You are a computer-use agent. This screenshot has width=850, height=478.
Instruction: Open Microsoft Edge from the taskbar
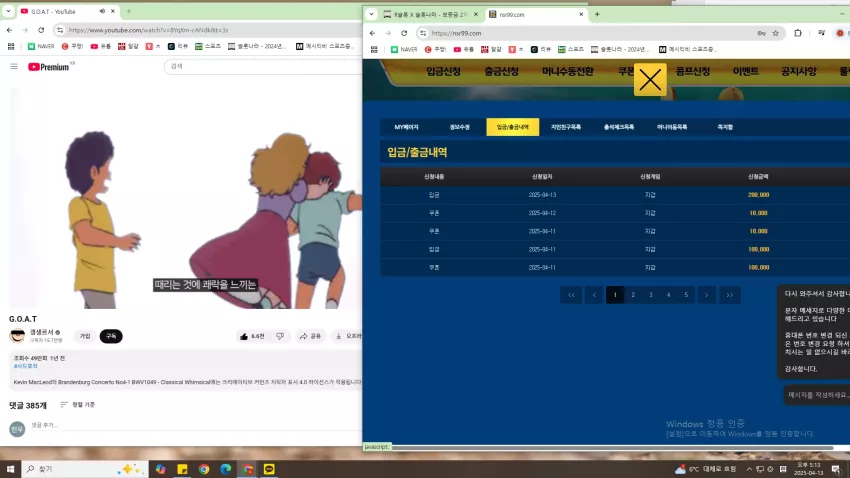click(x=226, y=469)
